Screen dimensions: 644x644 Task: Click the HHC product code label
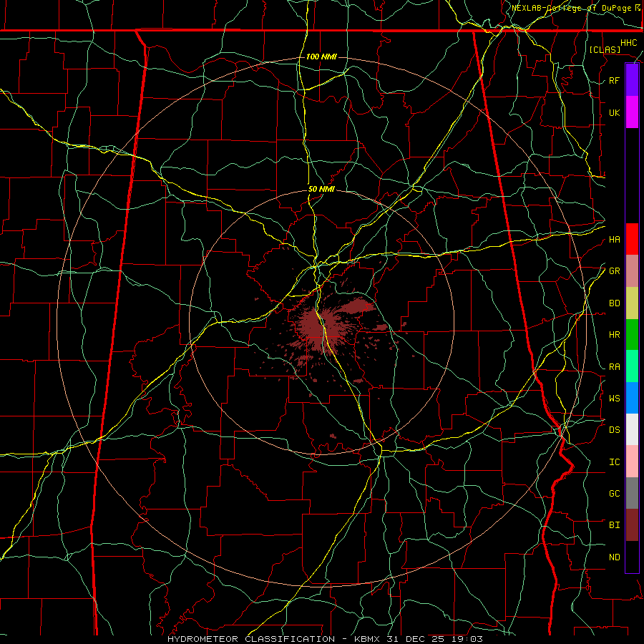point(628,43)
